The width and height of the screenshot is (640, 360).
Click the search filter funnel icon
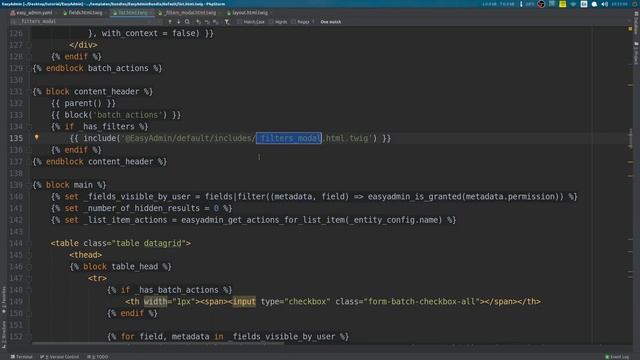point(227,22)
